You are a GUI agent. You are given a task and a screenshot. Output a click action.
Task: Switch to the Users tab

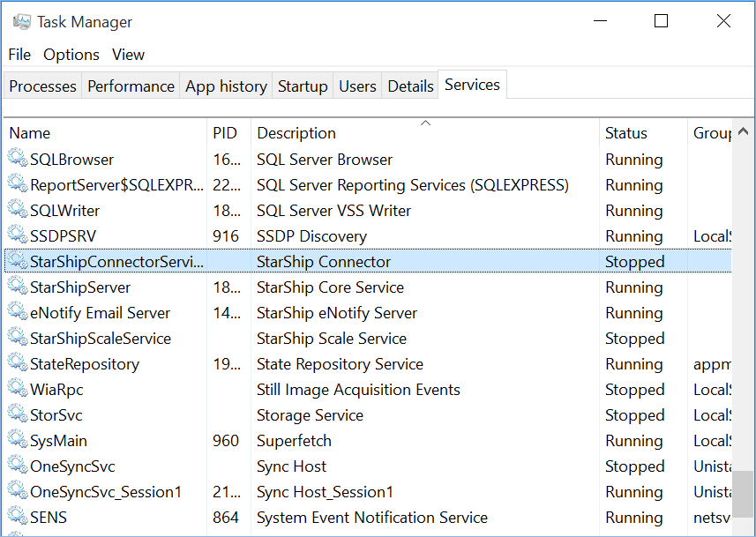[x=357, y=86]
